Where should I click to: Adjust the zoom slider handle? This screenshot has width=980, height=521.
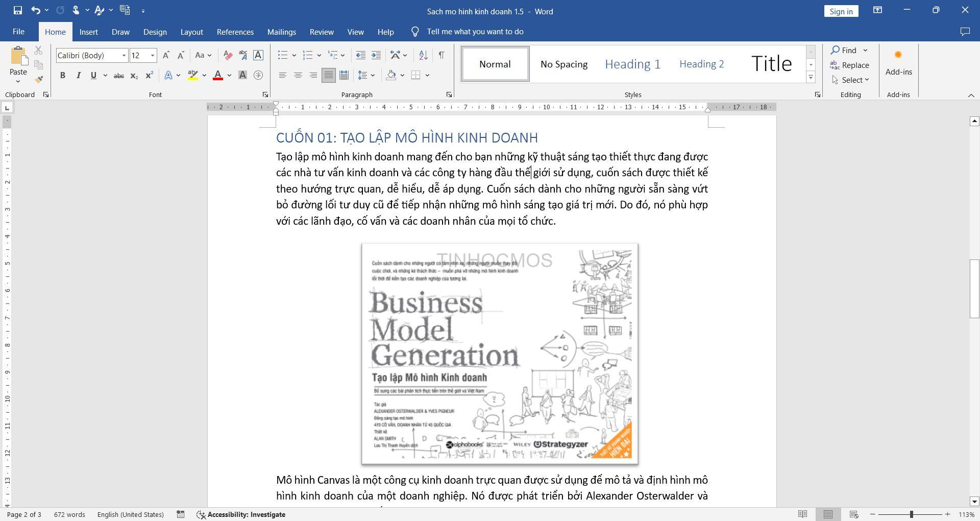point(911,514)
